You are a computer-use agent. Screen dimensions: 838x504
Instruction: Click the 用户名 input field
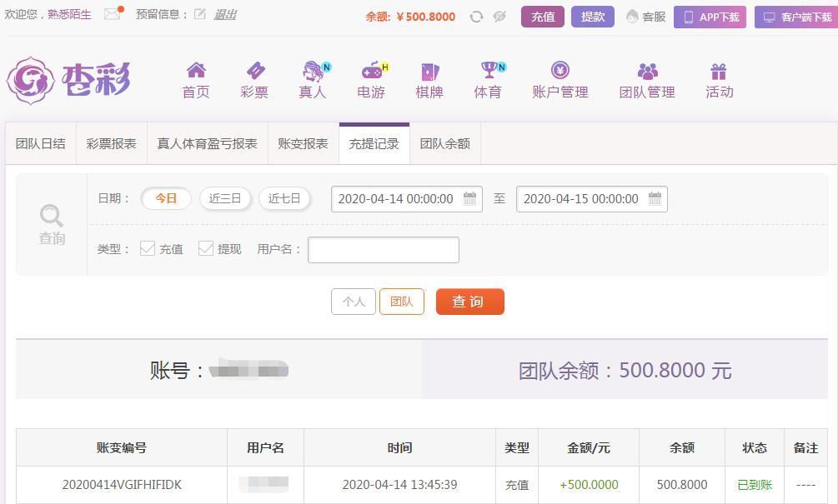384,250
